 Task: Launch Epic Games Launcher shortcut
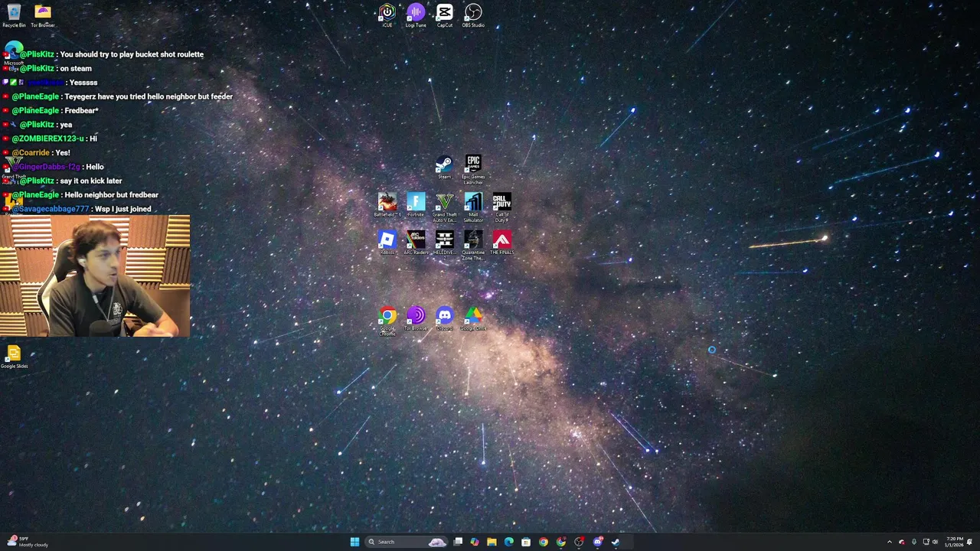(x=473, y=170)
